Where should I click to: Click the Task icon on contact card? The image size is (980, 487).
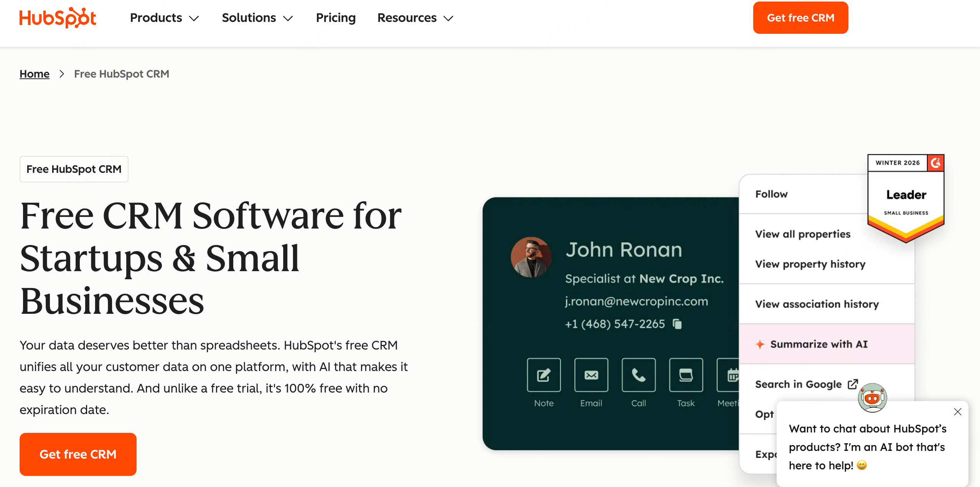click(686, 375)
